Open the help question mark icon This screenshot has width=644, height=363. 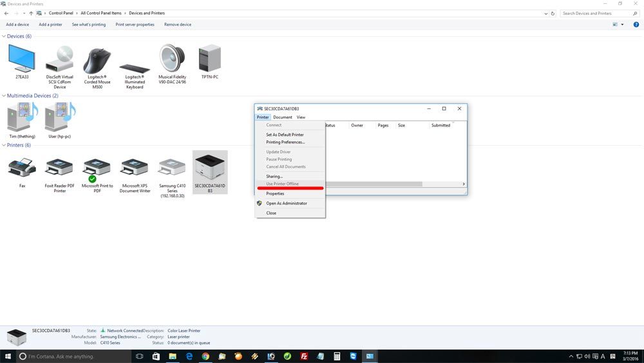point(636,25)
